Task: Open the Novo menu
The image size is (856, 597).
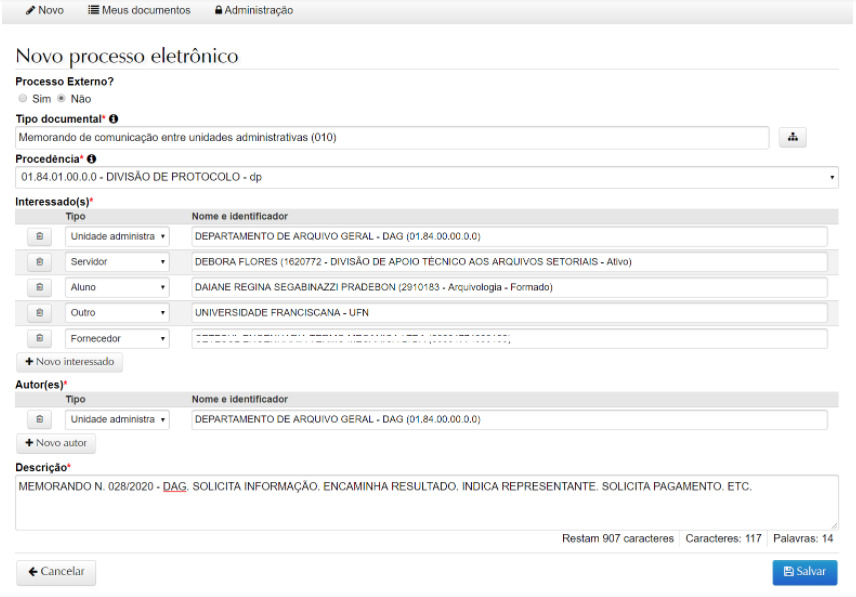Action: tap(44, 10)
